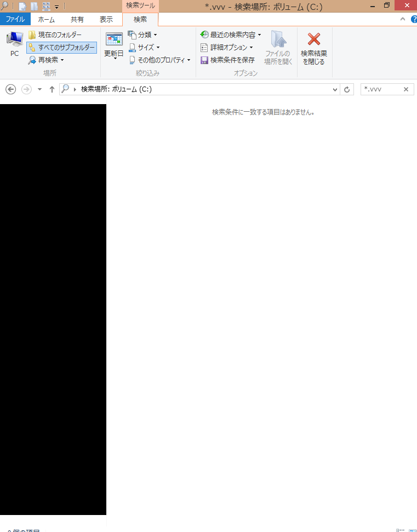Collapse the ribbon with the chevron
The width and height of the screenshot is (417, 532).
coord(403,19)
